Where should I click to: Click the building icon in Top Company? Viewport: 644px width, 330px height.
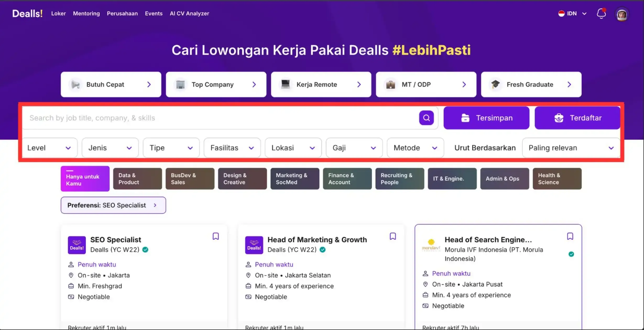coord(180,84)
